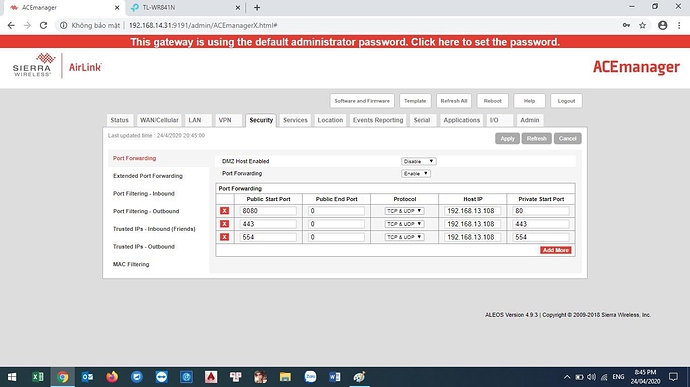Open the Events Reporting tab
Screen dimensions: 690x387
pyautogui.click(x=378, y=120)
